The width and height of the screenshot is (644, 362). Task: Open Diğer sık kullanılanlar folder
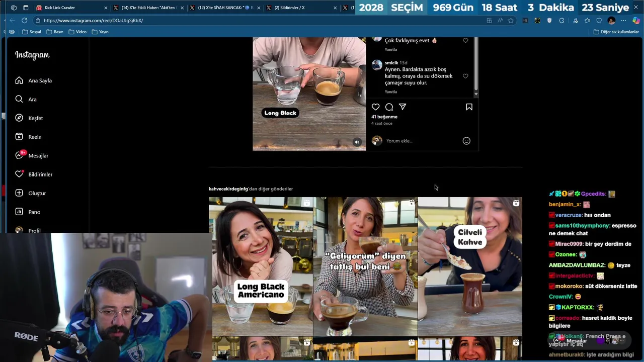616,32
